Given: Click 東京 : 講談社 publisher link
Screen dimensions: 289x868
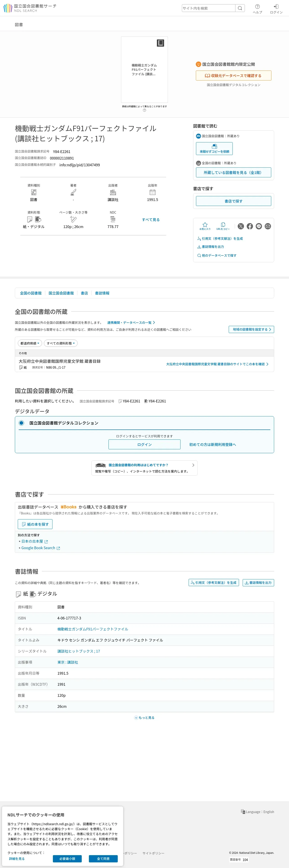Looking at the screenshot, I should [x=68, y=662].
